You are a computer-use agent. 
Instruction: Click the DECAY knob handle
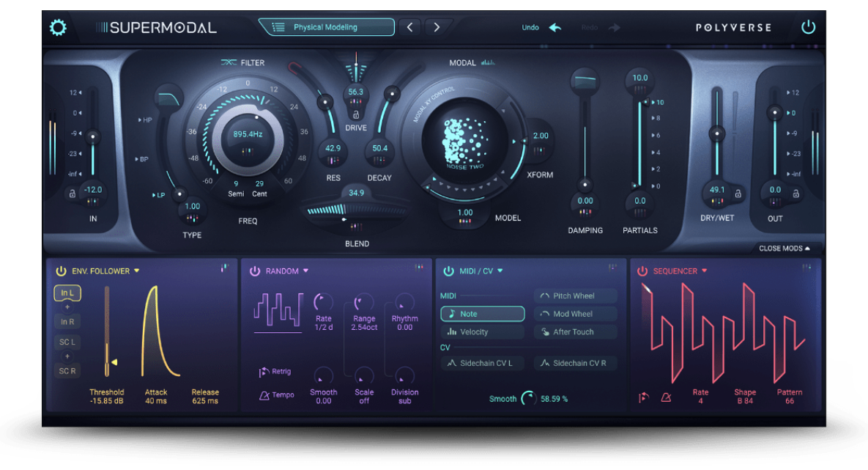[x=392, y=94]
